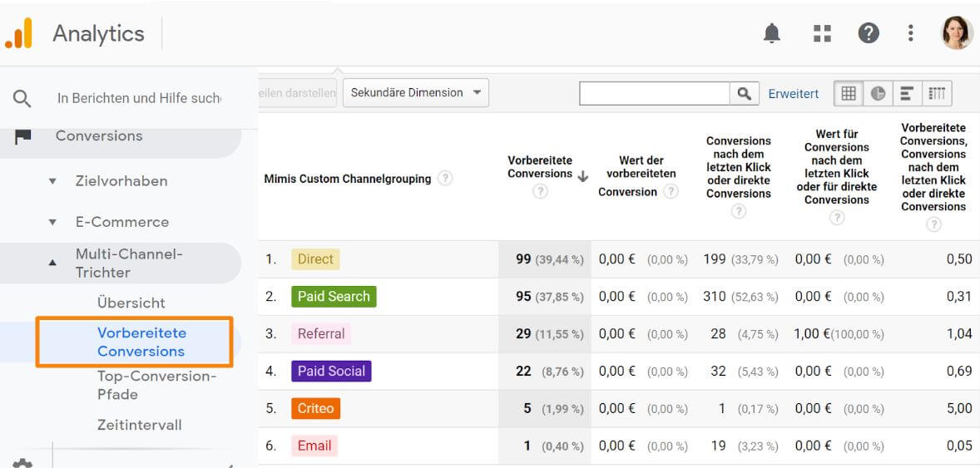Open the three-dot more options menu
980x468 pixels.
pos(911,33)
